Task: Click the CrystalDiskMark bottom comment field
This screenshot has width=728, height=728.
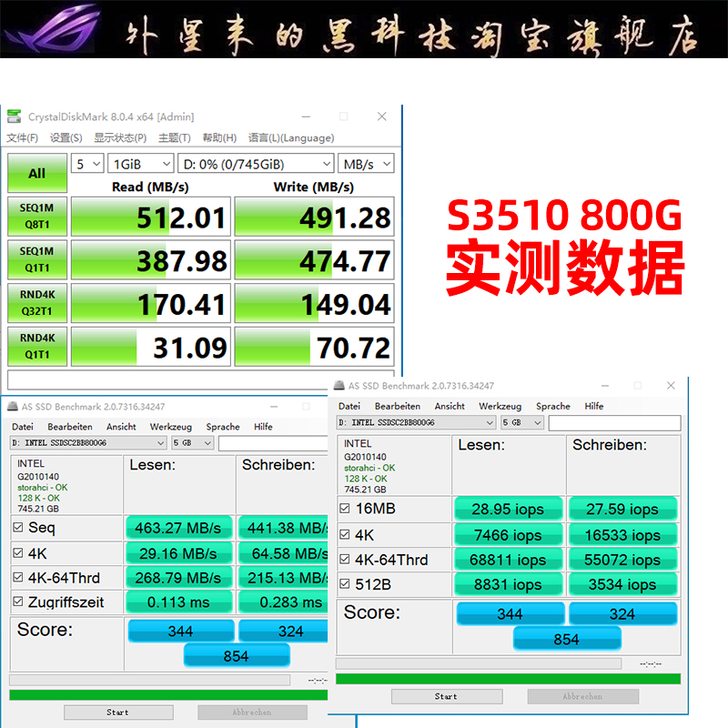Action: [x=200, y=379]
